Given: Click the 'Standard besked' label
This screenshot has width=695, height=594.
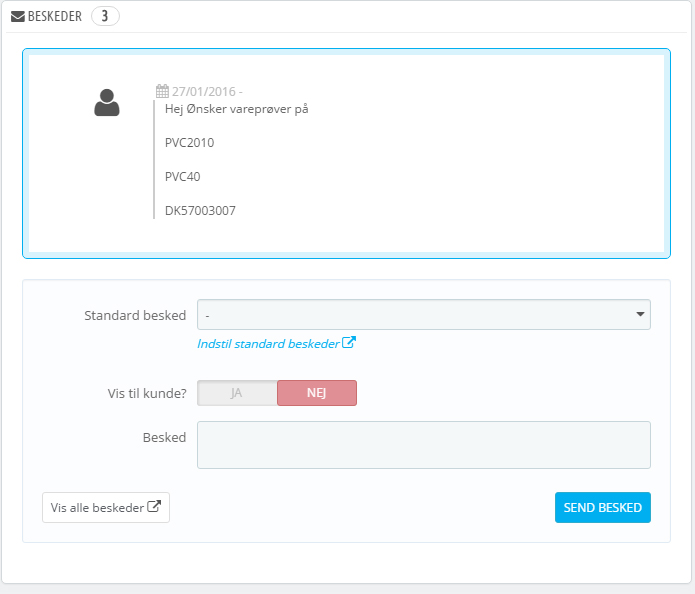Looking at the screenshot, I should 135,316.
